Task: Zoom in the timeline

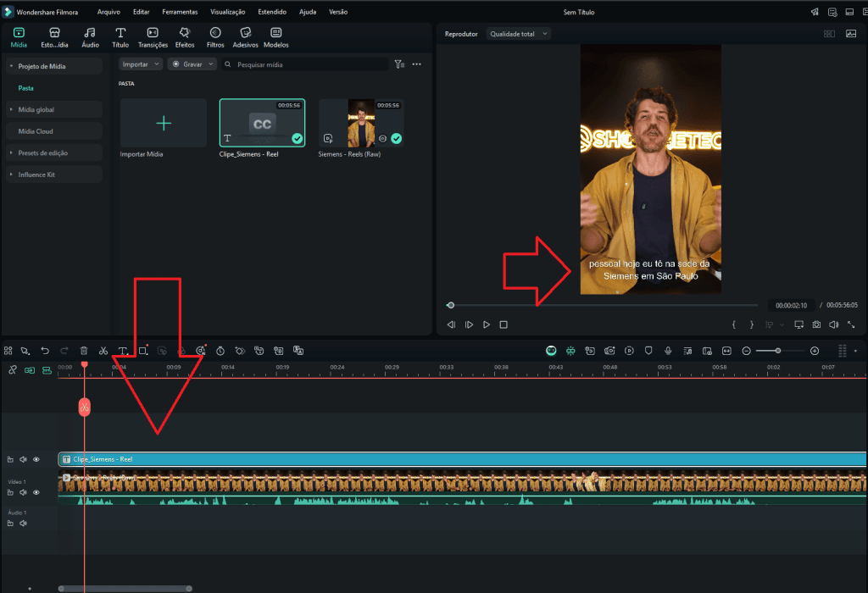Action: point(815,351)
